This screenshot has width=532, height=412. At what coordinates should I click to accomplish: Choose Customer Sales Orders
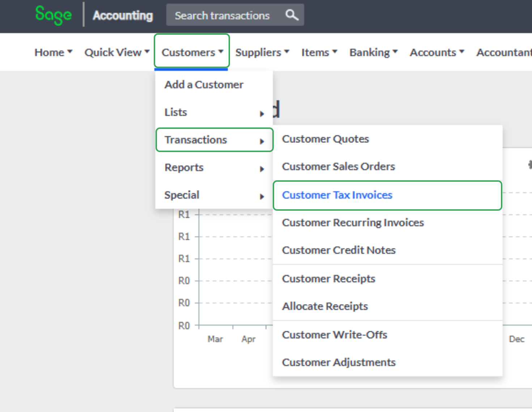388,167
